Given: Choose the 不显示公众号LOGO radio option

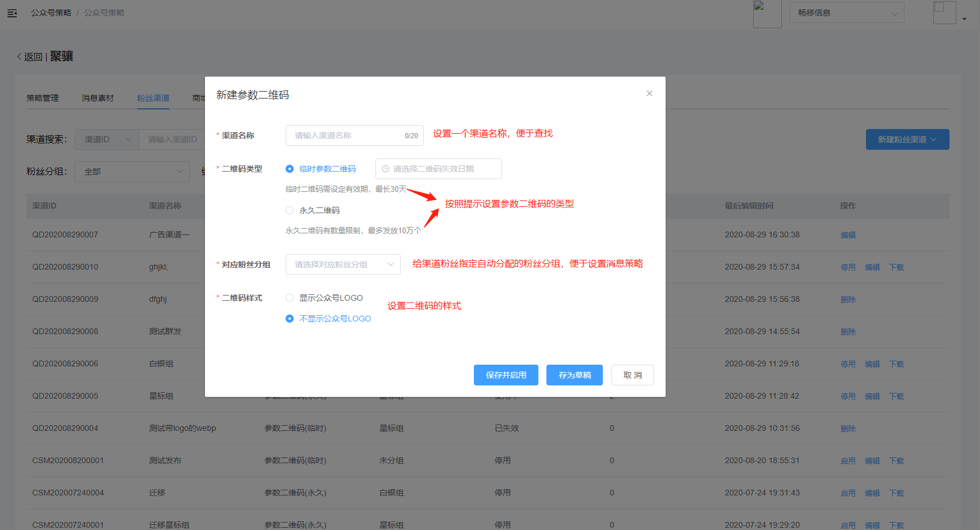Looking at the screenshot, I should click(x=290, y=319).
